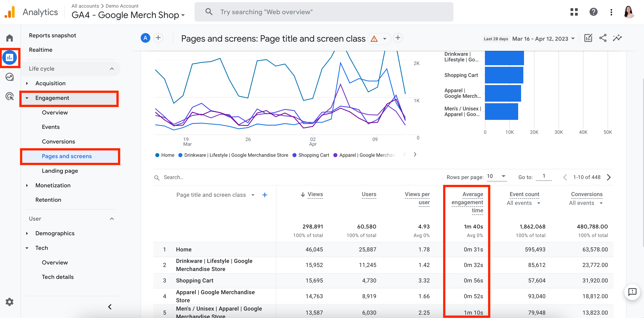Click the Edit/Customize report icon
644x318 pixels.
[x=588, y=38]
